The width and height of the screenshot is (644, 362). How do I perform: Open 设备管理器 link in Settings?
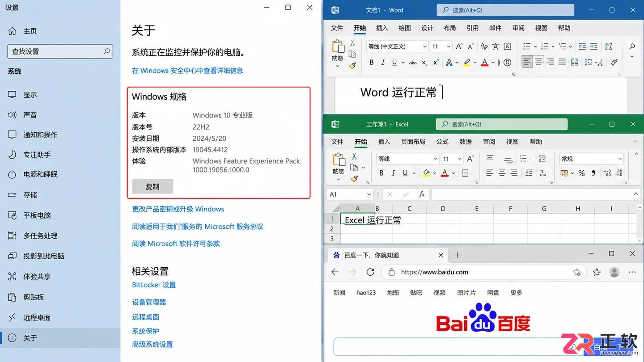[149, 302]
